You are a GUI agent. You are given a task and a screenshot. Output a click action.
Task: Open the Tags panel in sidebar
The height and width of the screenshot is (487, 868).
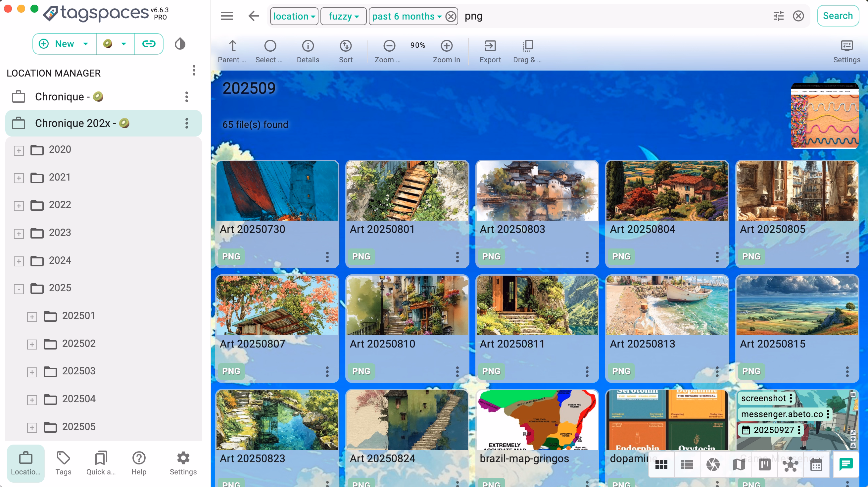63,463
